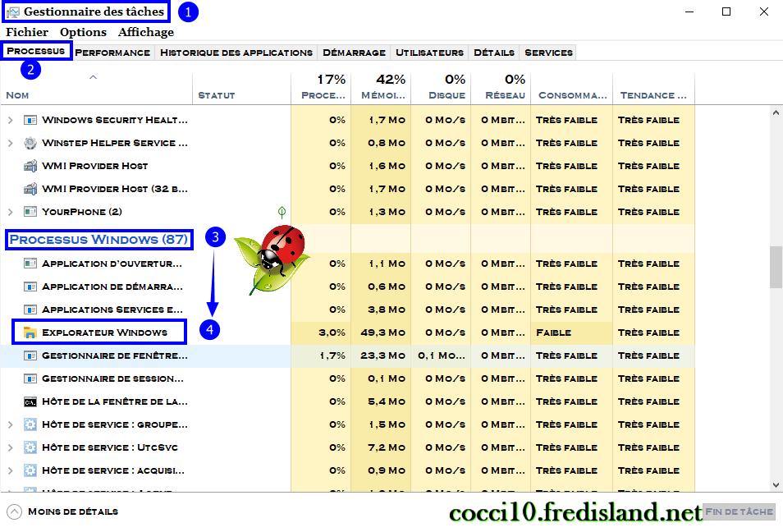Sort by the Consomma... column header

point(572,89)
